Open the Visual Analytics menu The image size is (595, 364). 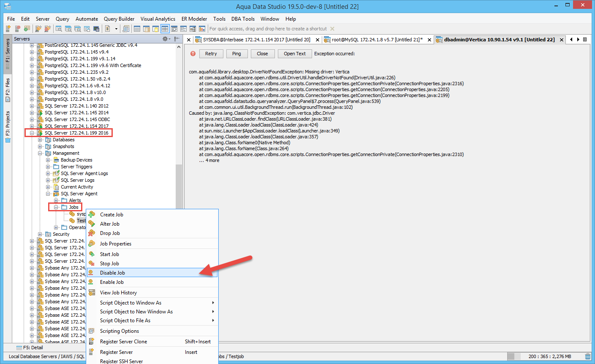pyautogui.click(x=158, y=19)
